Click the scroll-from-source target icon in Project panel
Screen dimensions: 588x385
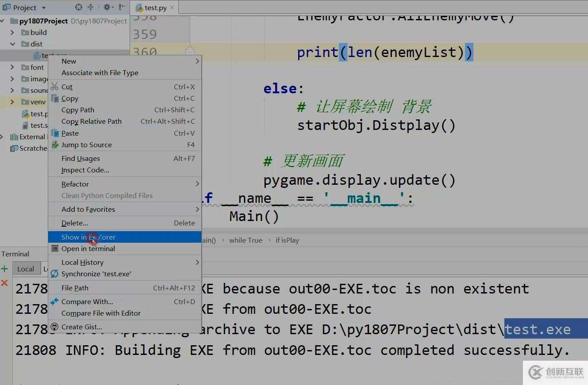(79, 8)
